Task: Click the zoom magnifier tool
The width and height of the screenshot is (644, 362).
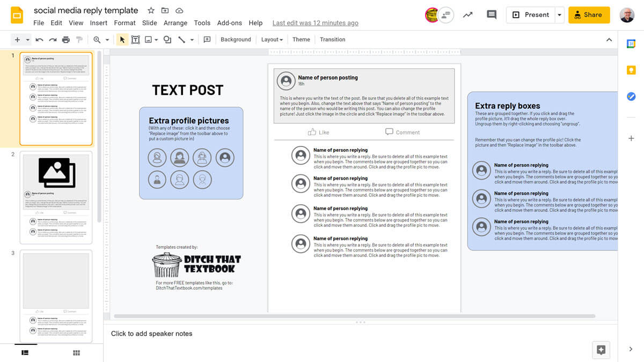Action: click(x=97, y=40)
